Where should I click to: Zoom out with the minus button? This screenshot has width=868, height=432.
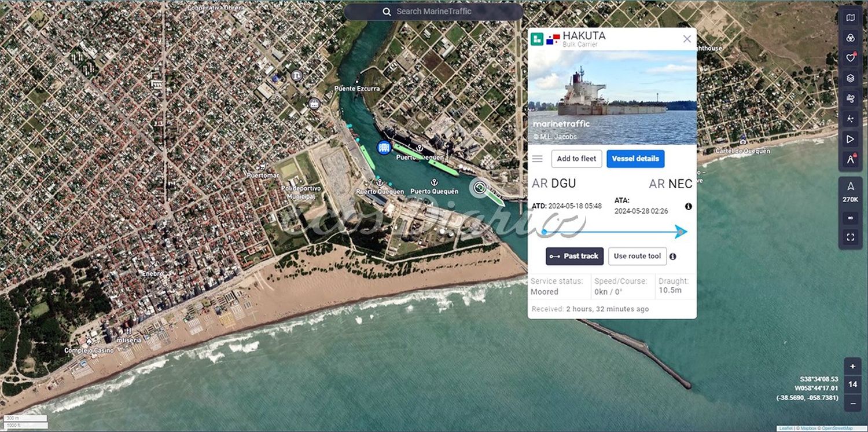[x=852, y=402]
